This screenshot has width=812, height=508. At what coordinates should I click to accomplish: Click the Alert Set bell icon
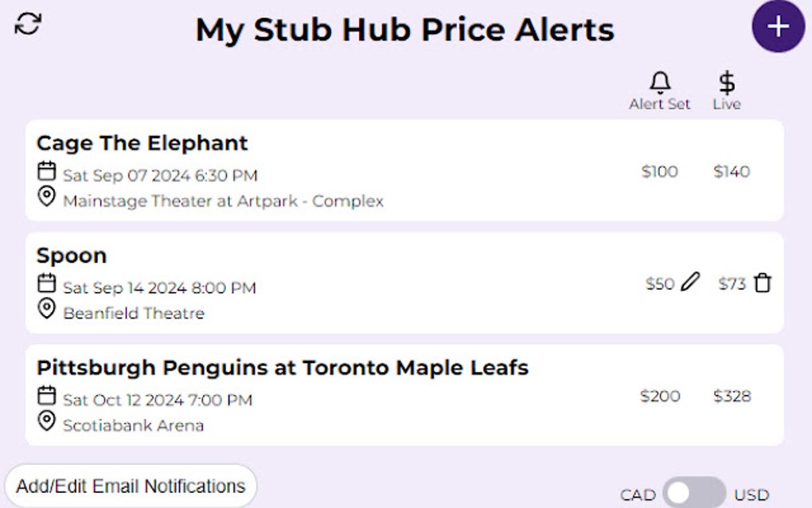click(660, 83)
